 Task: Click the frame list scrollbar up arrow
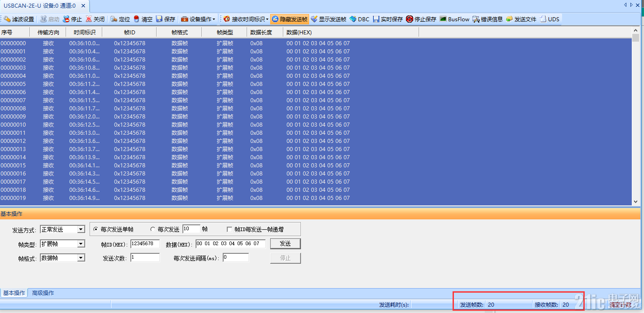[635, 31]
